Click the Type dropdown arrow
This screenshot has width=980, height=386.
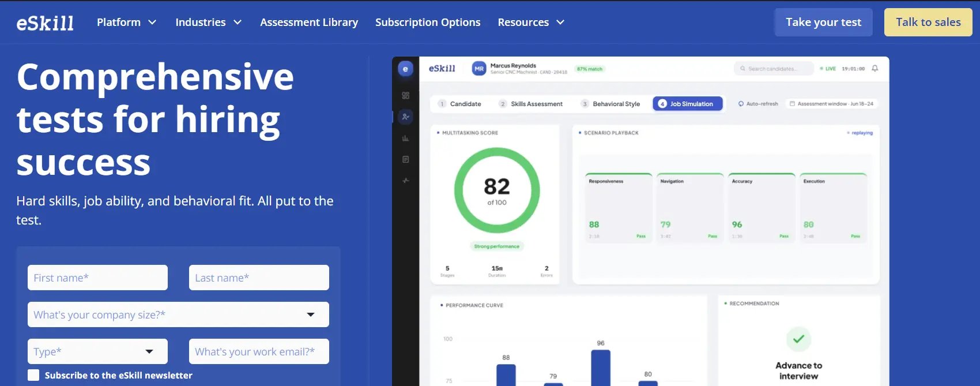[x=149, y=351]
